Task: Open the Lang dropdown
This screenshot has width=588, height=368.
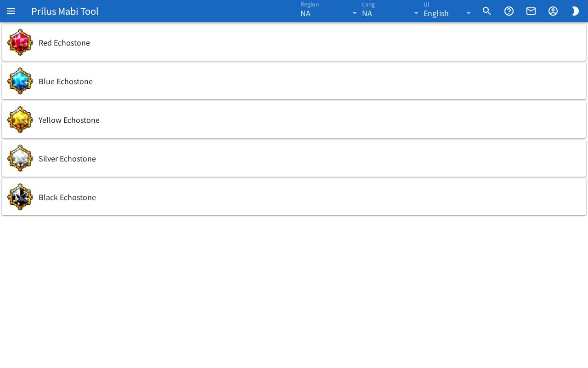Action: click(x=391, y=11)
